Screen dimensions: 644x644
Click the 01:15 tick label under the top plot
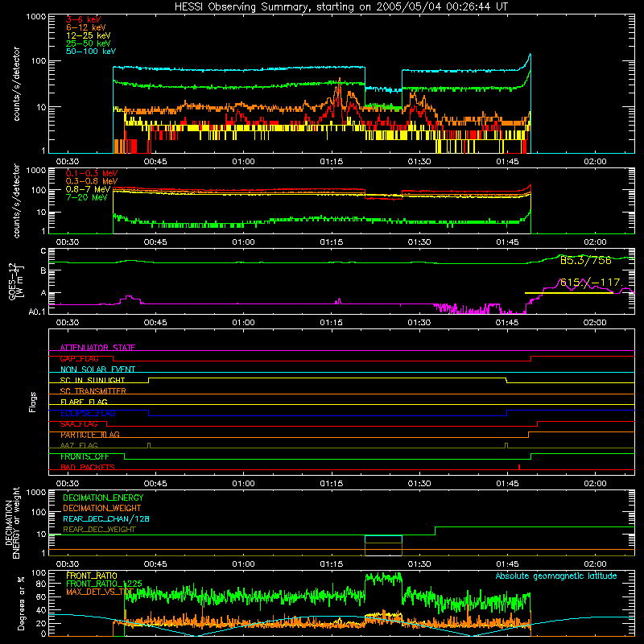tap(331, 162)
